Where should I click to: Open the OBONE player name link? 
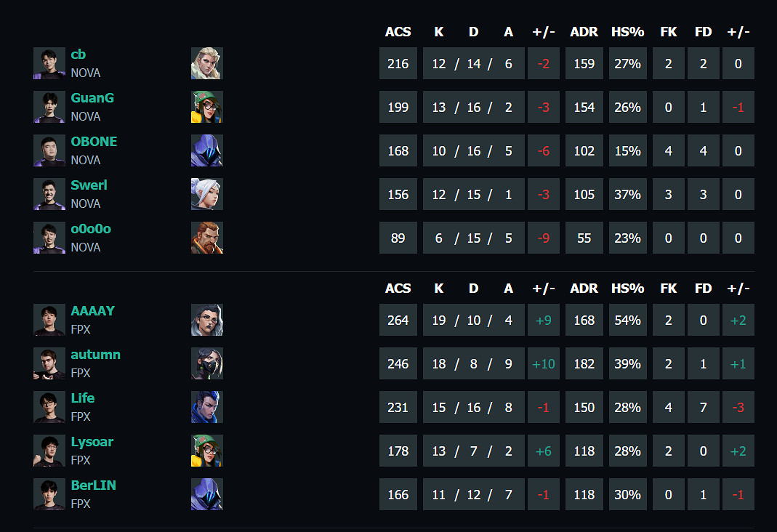click(94, 142)
